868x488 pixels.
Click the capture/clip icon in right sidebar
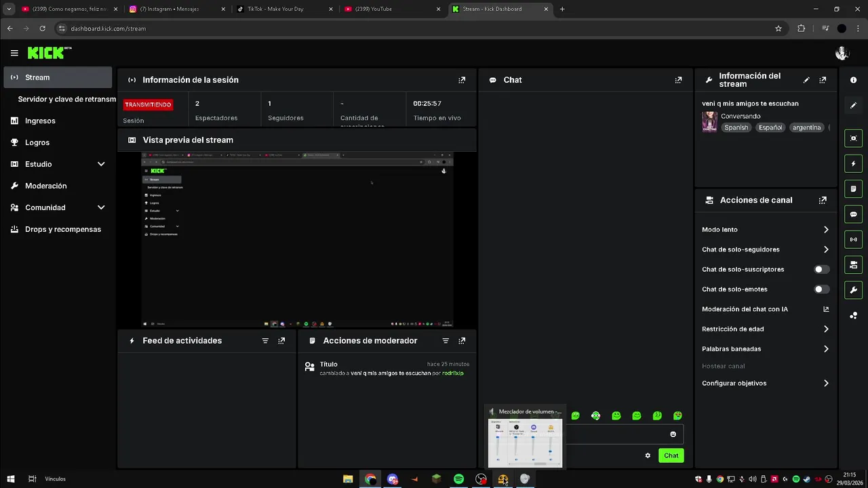tap(853, 138)
